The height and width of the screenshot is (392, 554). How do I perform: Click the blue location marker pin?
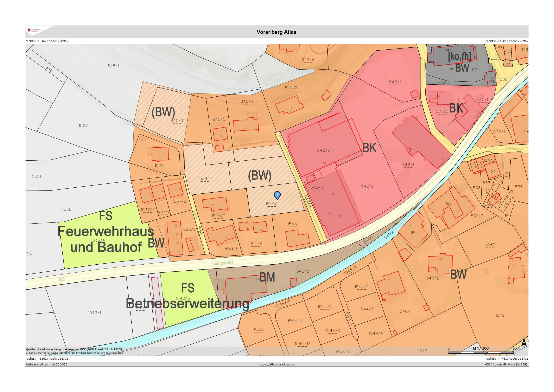click(x=277, y=195)
